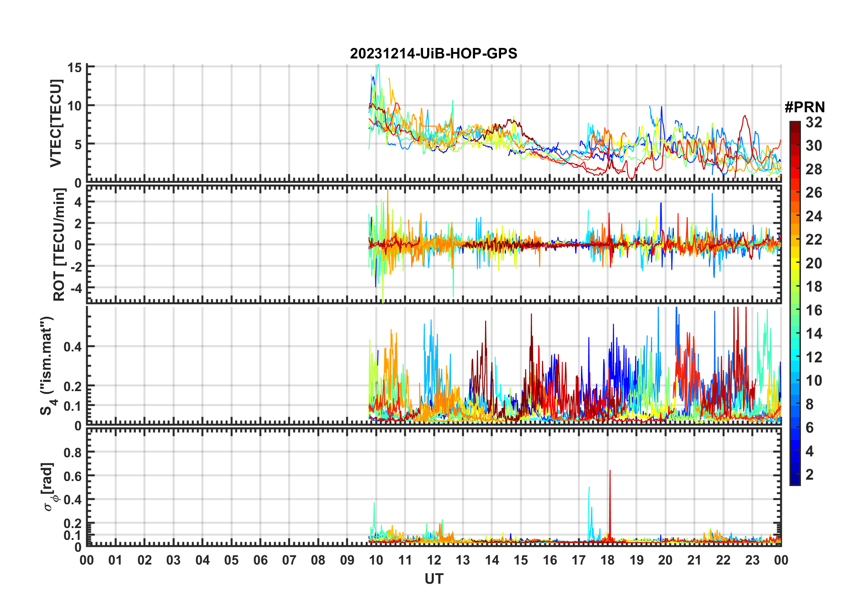
Task: Select colorbar tick label "16"
Action: tap(814, 310)
